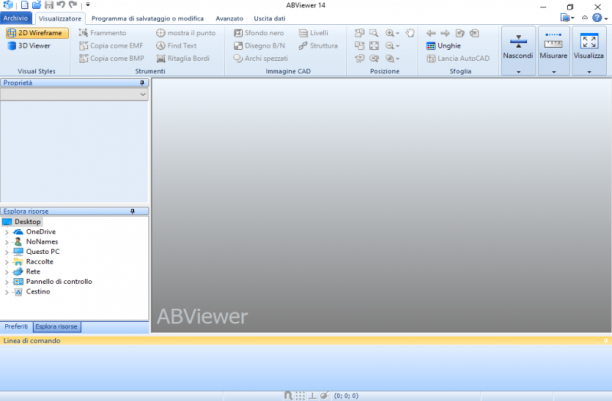Screen dimensions: 612x401
Task: Click the zoom window magnifier icon in Posizione
Action: tap(374, 33)
